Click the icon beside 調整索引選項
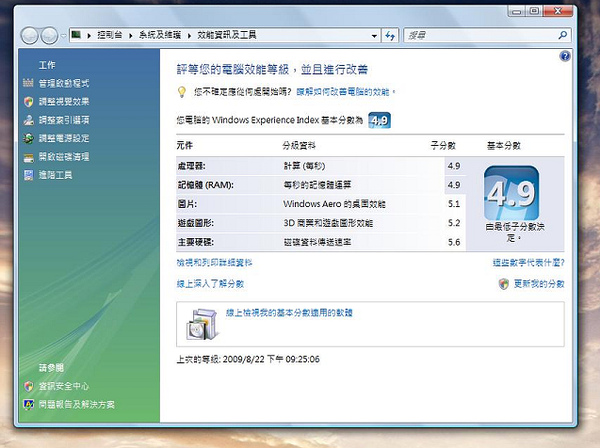The image size is (600, 448). pyautogui.click(x=29, y=120)
